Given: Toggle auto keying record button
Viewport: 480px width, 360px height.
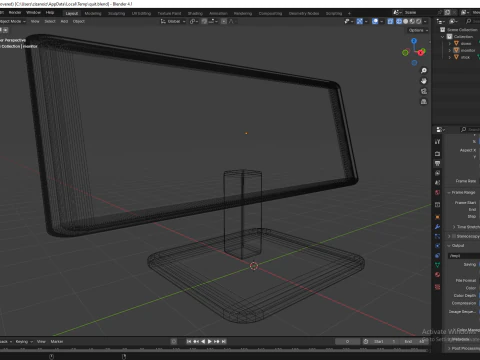Looking at the screenshot, I should pyautogui.click(x=174, y=341).
